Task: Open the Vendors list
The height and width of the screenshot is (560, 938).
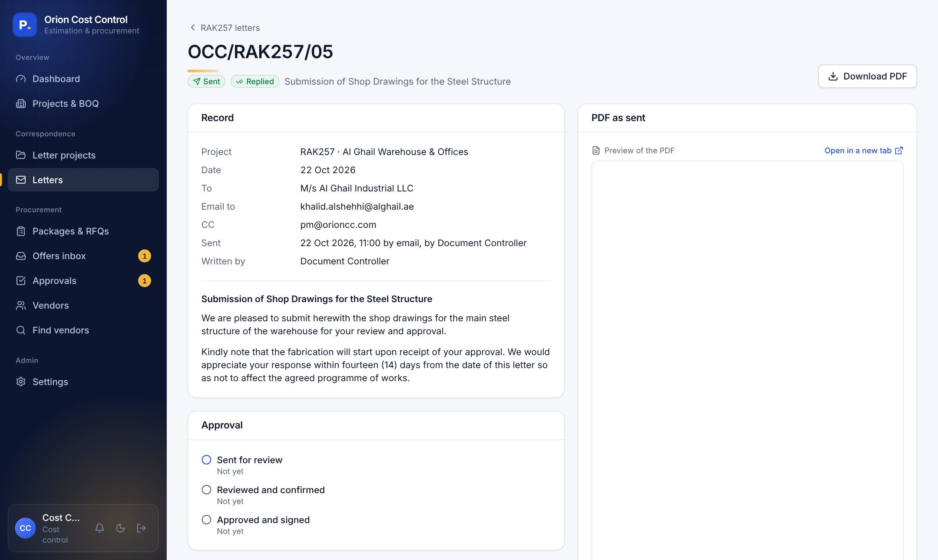Action: [83, 305]
